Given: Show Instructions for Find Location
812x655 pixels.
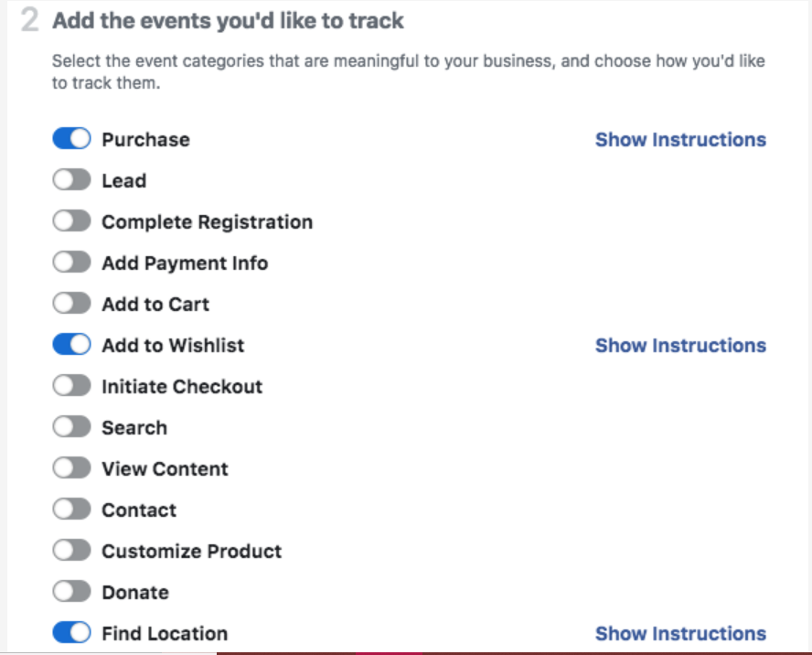Looking at the screenshot, I should point(680,634).
